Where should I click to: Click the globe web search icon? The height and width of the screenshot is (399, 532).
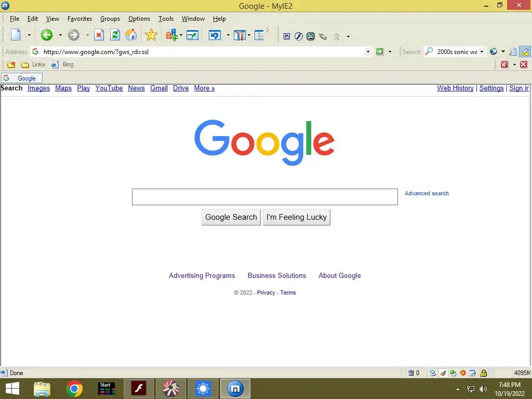494,51
